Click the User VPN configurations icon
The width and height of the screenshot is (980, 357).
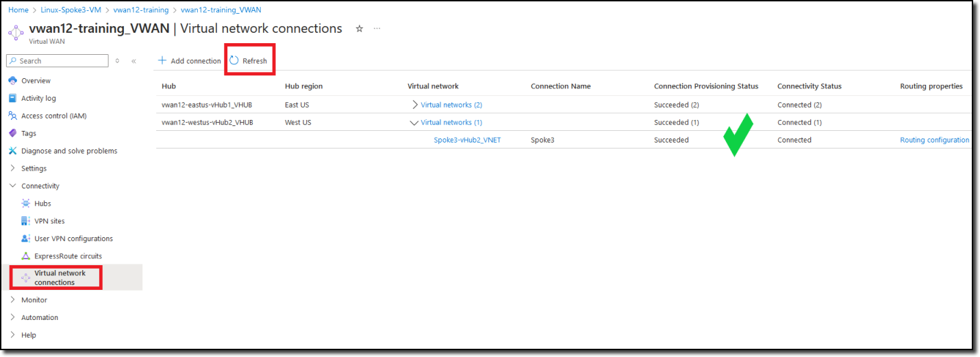pos(26,238)
